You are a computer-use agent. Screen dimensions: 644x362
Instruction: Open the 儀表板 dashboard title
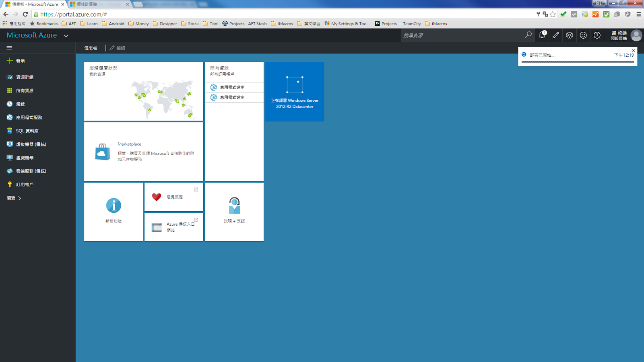[x=91, y=48]
